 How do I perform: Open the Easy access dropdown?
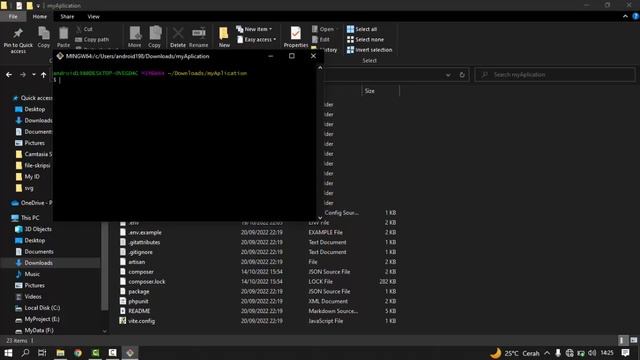click(256, 40)
